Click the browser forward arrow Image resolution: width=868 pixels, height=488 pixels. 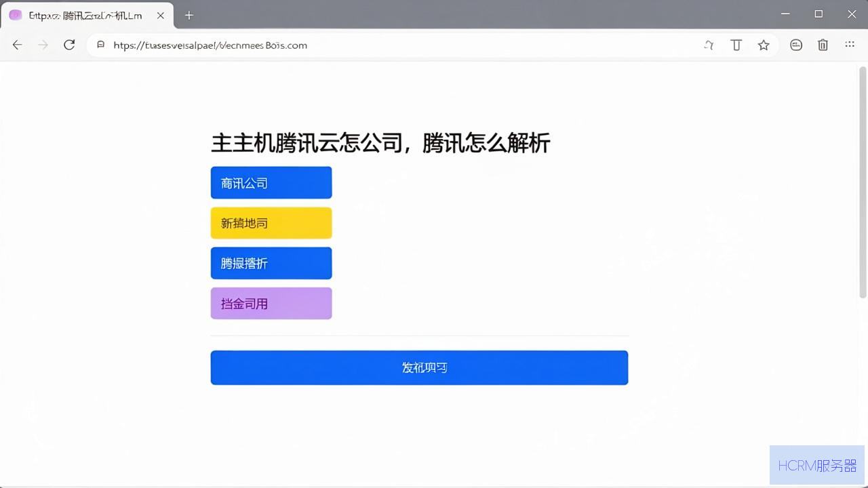click(x=43, y=45)
